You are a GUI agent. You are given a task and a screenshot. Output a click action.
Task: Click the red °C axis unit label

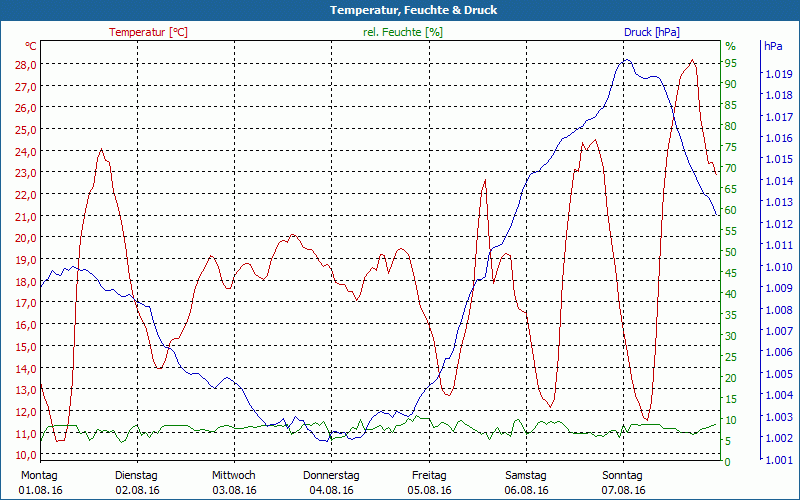pyautogui.click(x=31, y=46)
